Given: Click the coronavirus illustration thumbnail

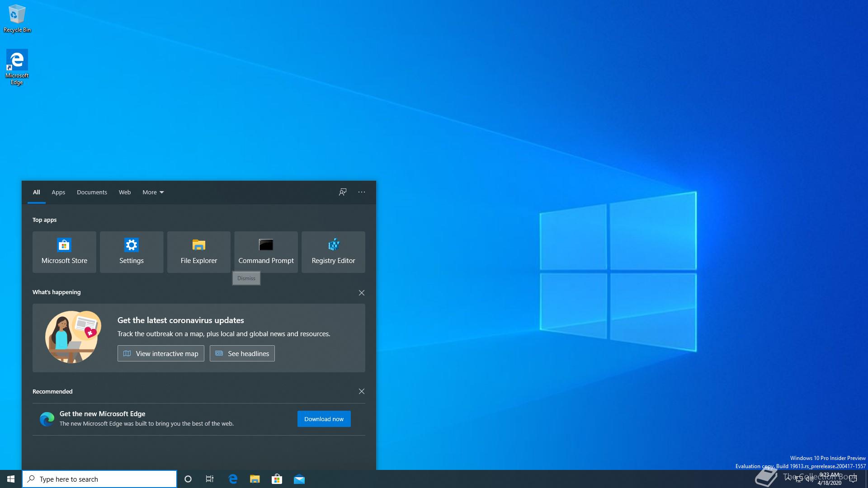Looking at the screenshot, I should click(73, 337).
